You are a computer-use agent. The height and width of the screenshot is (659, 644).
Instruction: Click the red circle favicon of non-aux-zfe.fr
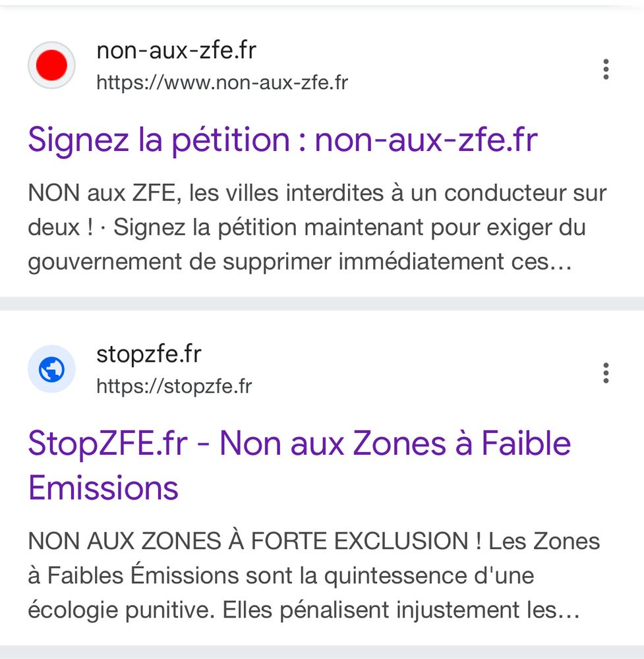pos(51,65)
